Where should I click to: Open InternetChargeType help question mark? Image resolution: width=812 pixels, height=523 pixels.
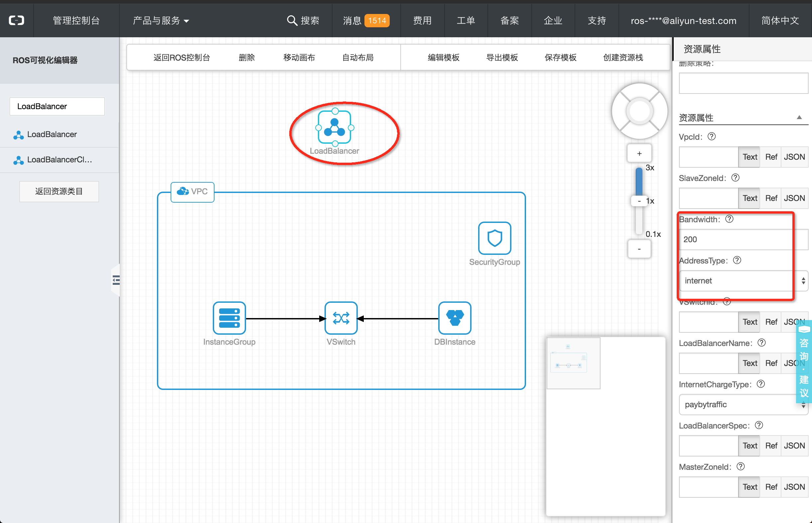tap(761, 384)
